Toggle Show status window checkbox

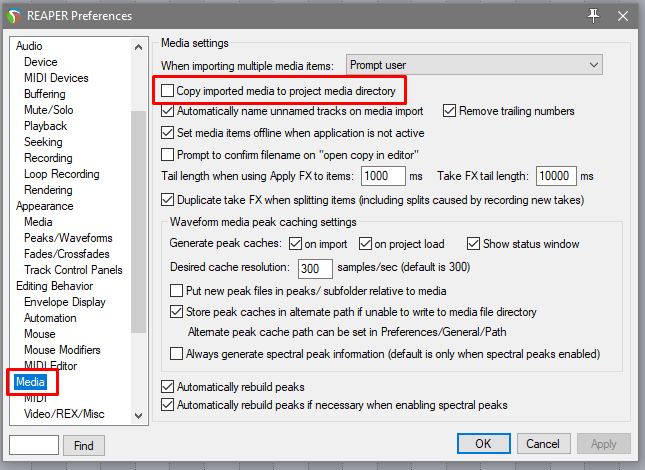[473, 244]
